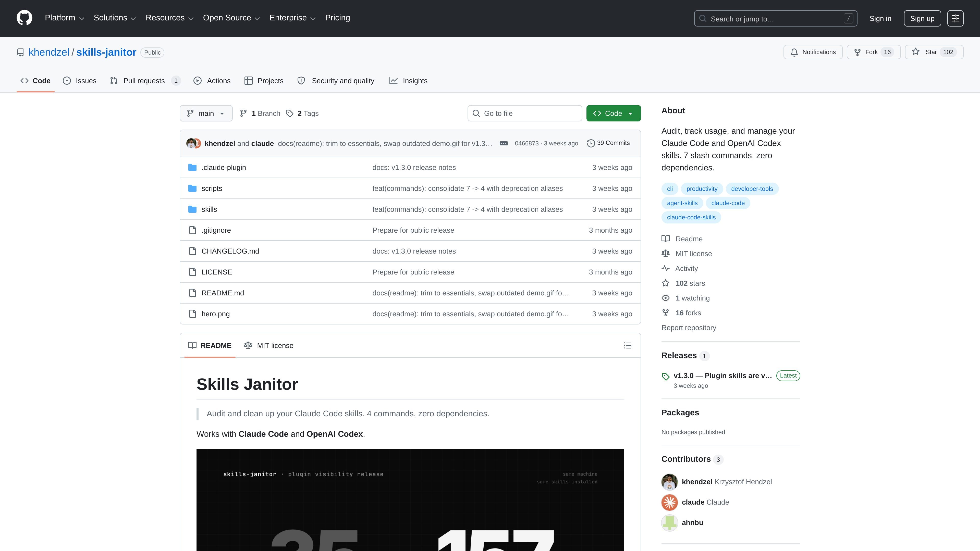
Task: Open the Open Source menu
Action: point(231,18)
